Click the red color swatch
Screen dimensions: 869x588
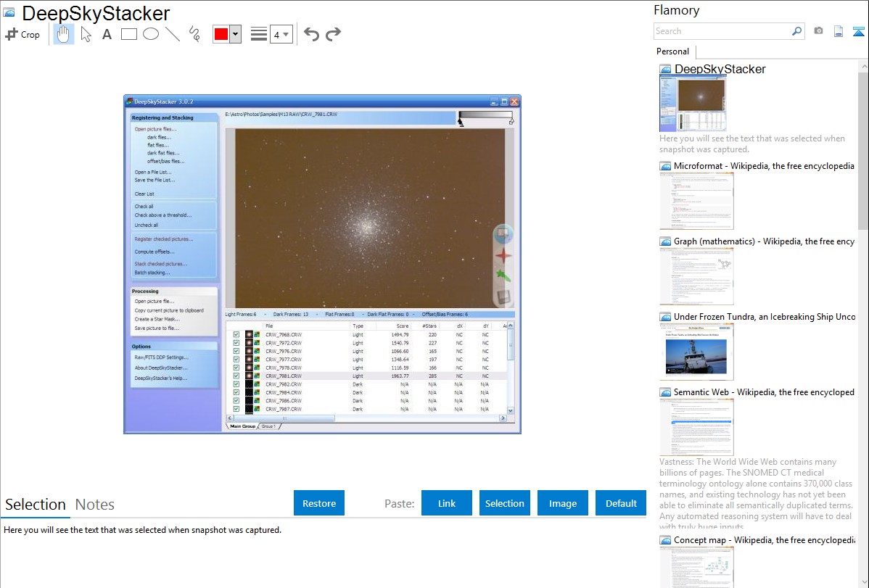221,34
